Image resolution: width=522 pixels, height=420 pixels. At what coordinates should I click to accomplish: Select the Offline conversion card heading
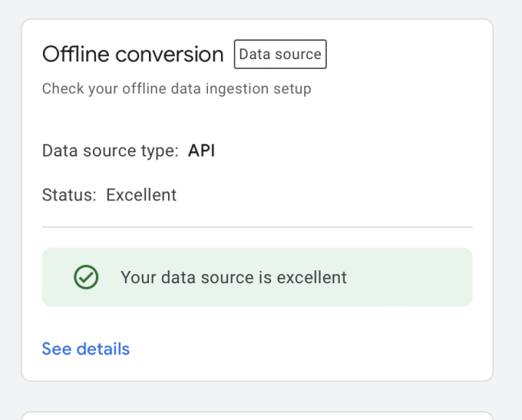click(x=132, y=54)
